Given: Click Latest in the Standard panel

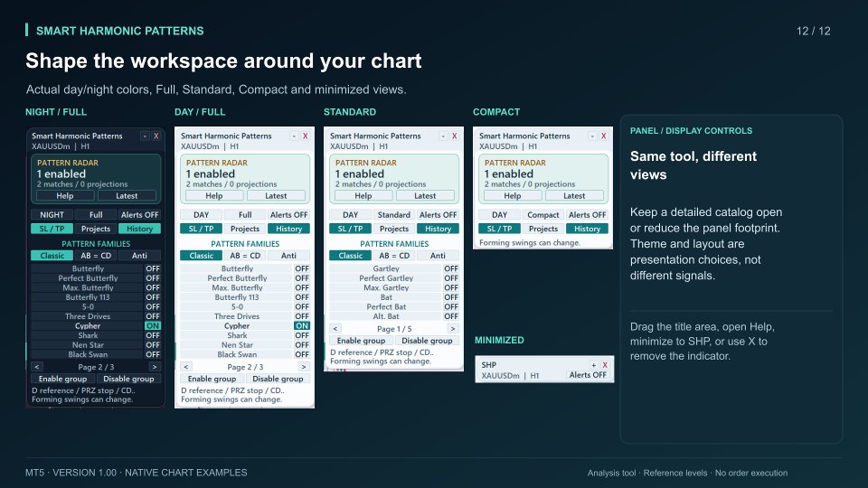Looking at the screenshot, I should pyautogui.click(x=425, y=196).
